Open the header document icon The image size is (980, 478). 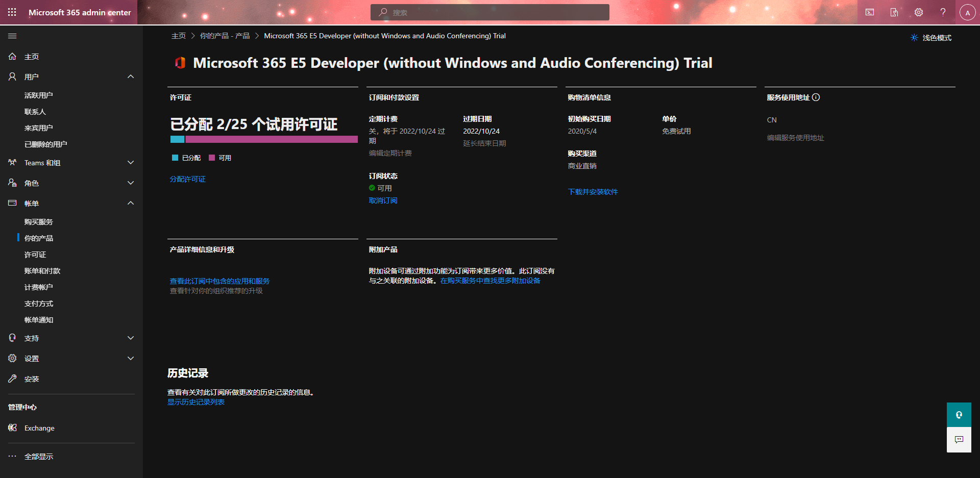point(894,12)
